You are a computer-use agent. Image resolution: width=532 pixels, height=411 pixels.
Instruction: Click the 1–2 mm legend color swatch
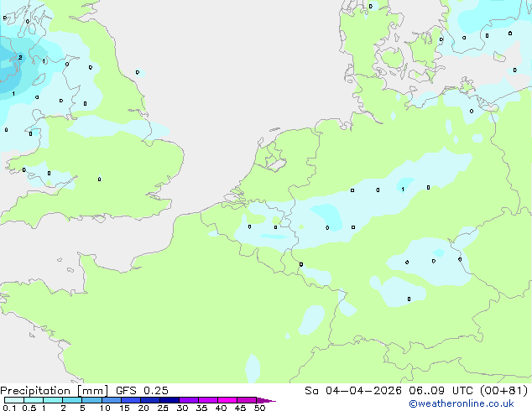(x=53, y=400)
